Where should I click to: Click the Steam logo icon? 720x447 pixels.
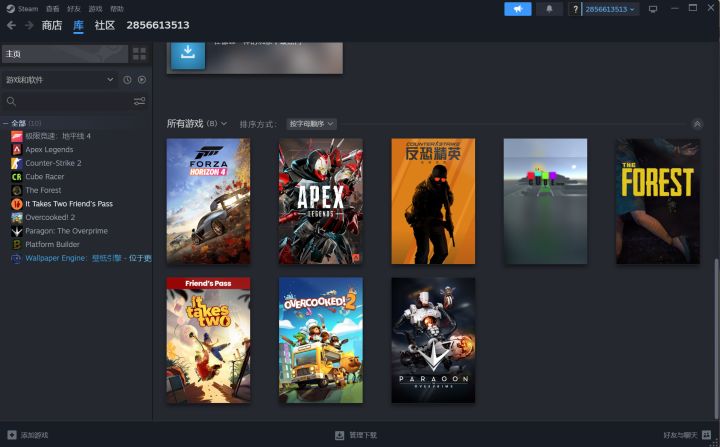point(11,9)
